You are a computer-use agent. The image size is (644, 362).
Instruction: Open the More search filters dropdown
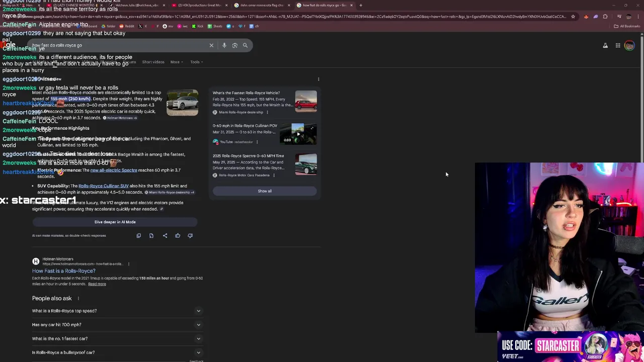[x=177, y=62]
